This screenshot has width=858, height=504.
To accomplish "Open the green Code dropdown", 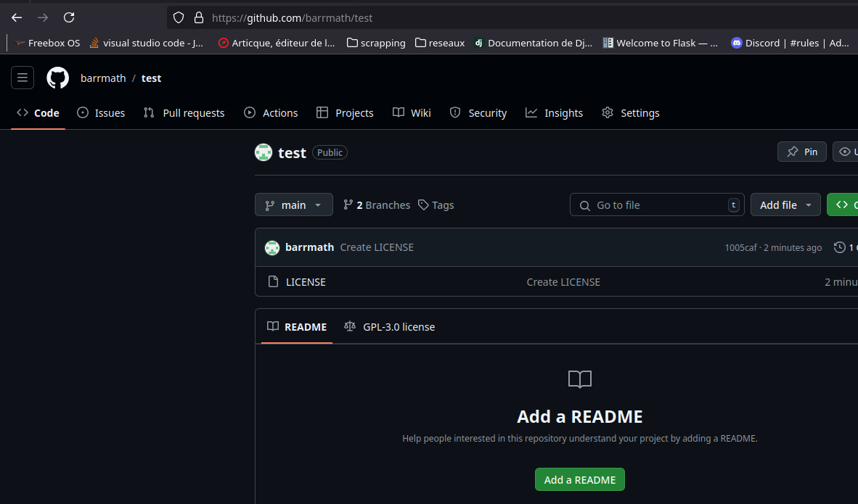I will pyautogui.click(x=844, y=205).
